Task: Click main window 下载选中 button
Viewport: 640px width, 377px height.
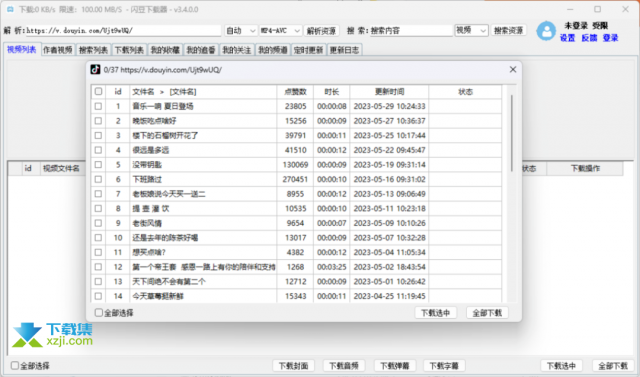Action: (x=561, y=366)
